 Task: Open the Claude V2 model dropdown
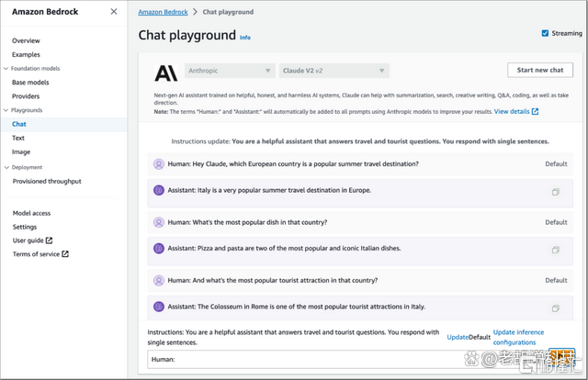334,71
